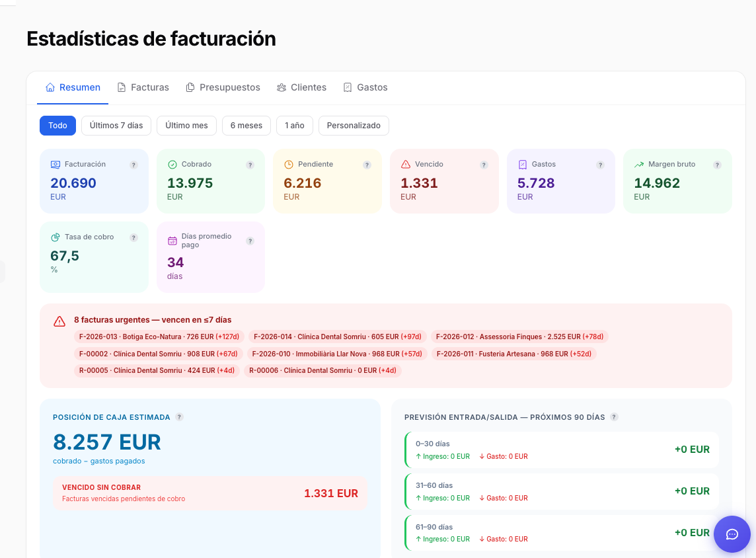Open invoice F-2026-010 Immobiliària Llar Nova

337,354
